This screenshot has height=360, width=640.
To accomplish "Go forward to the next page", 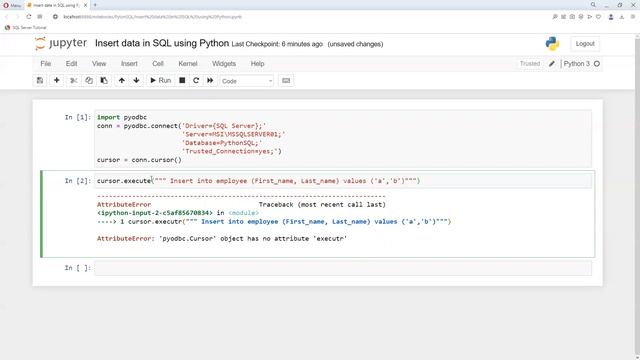I will tap(17, 17).
